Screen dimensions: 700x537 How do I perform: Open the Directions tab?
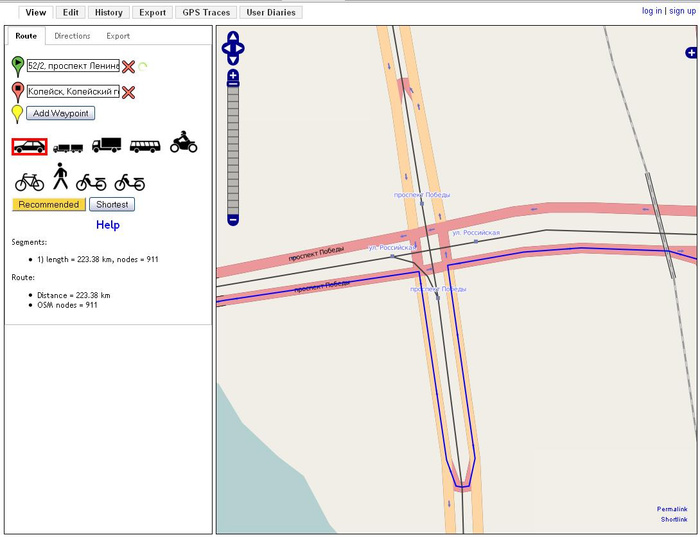click(x=72, y=36)
